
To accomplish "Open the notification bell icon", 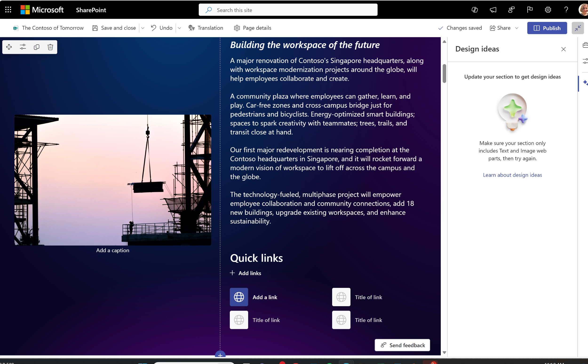I will (x=493, y=10).
